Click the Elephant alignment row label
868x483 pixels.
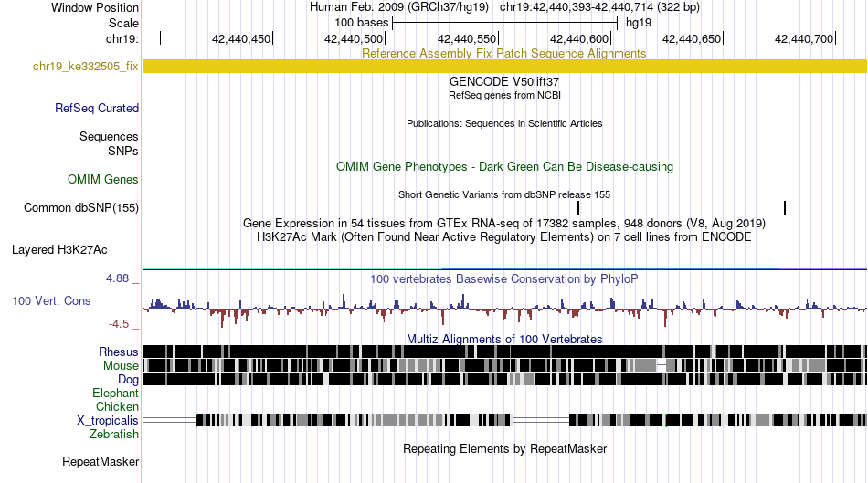point(115,393)
